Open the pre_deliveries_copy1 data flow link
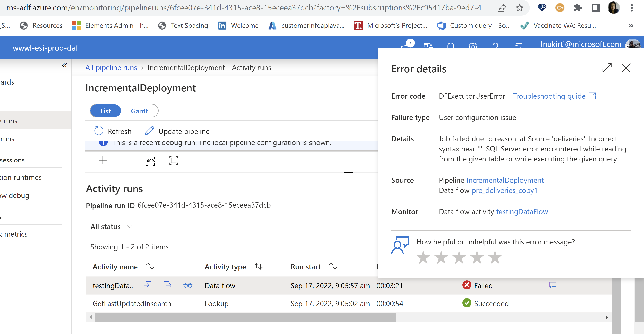This screenshot has width=644, height=334. coord(504,190)
